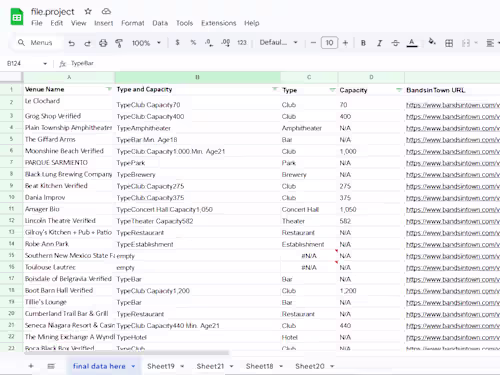
Task: Format as currency with dollar icon
Action: tap(177, 43)
